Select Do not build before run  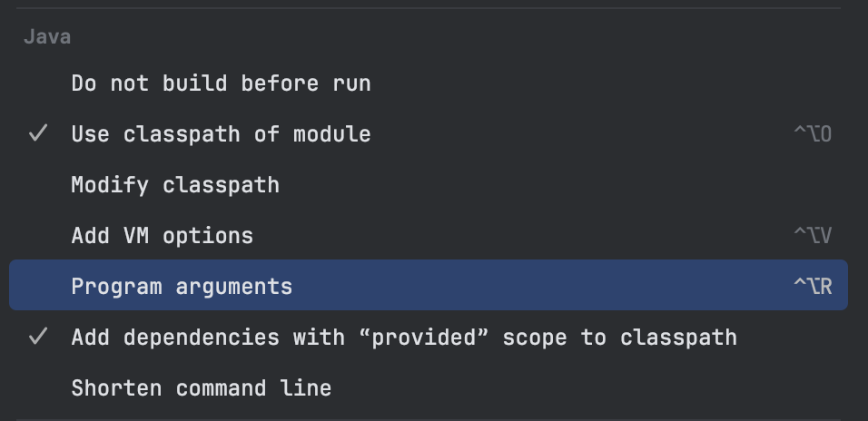pyautogui.click(x=221, y=83)
